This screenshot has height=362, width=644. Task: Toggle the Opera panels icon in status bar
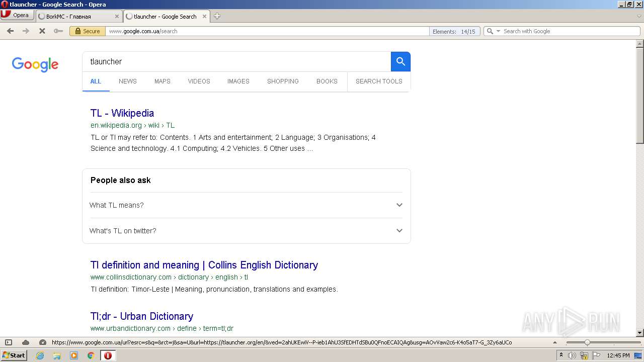9,342
